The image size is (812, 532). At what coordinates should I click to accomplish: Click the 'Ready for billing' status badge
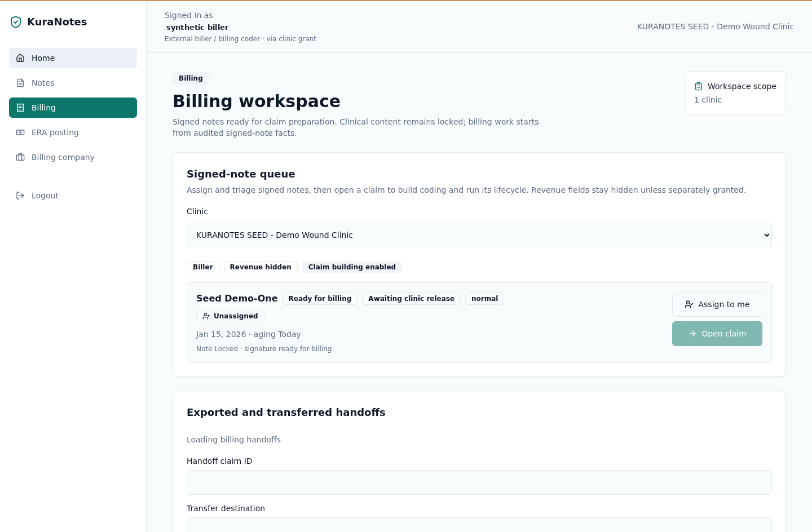tap(320, 299)
